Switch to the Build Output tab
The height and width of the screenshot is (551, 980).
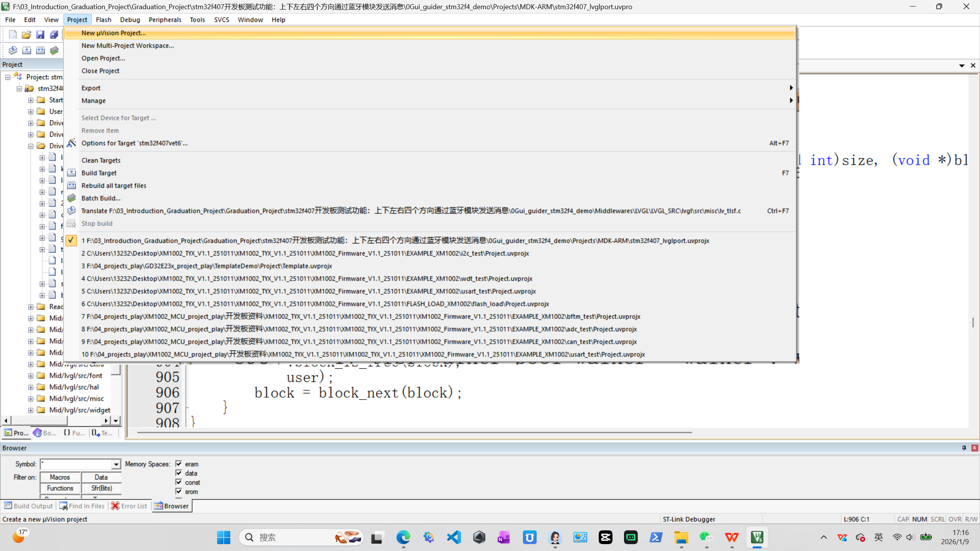tap(29, 506)
